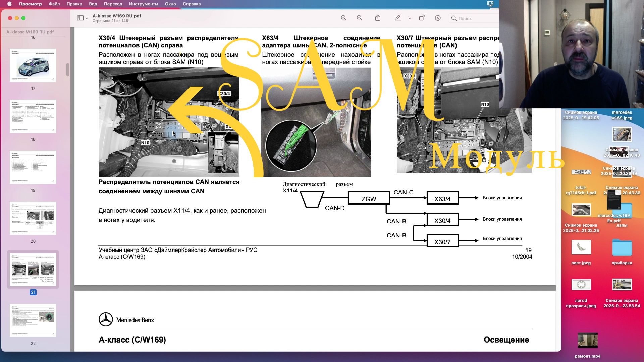Click the X30/4 box in the diagram

(442, 220)
